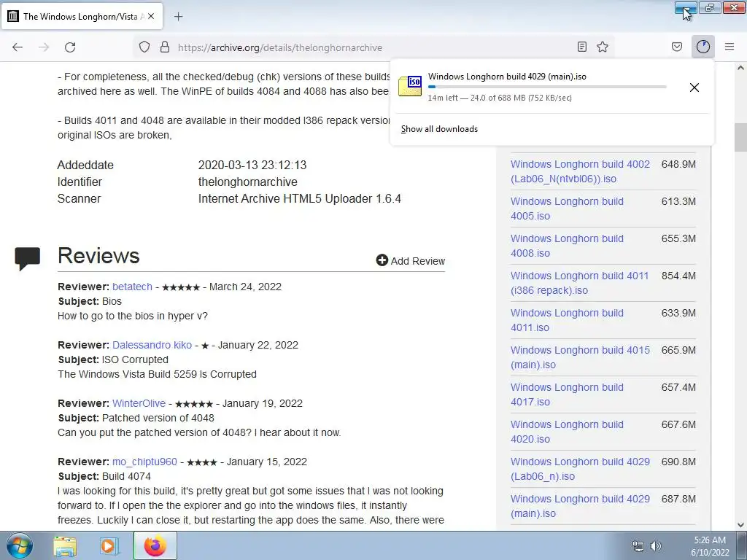
Task: Click the scrollbar up arrow
Action: coord(740,68)
